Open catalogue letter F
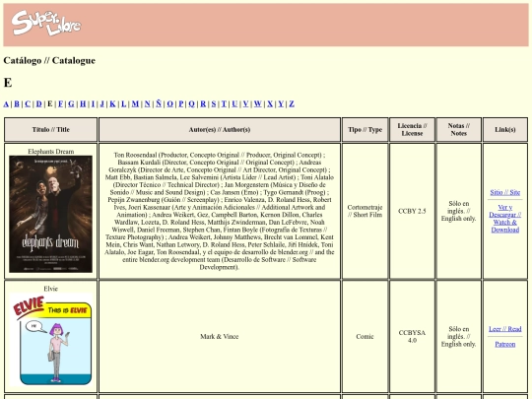The width and height of the screenshot is (532, 399). tap(60, 103)
